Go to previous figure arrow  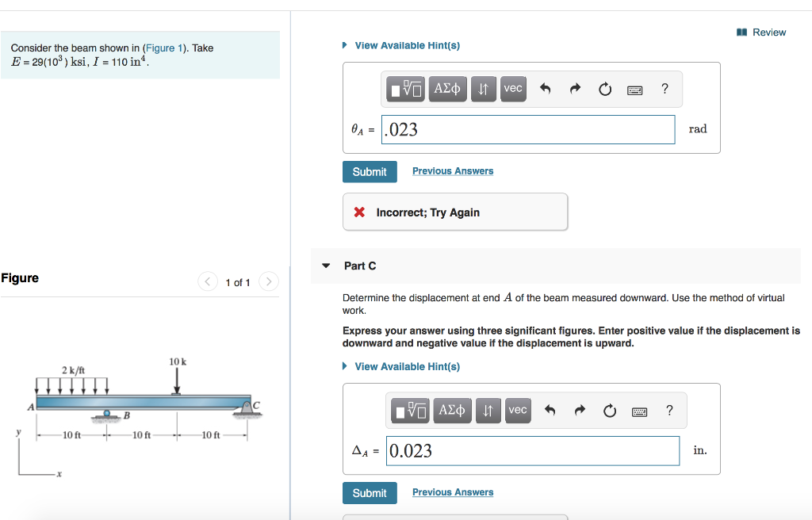pos(208,281)
